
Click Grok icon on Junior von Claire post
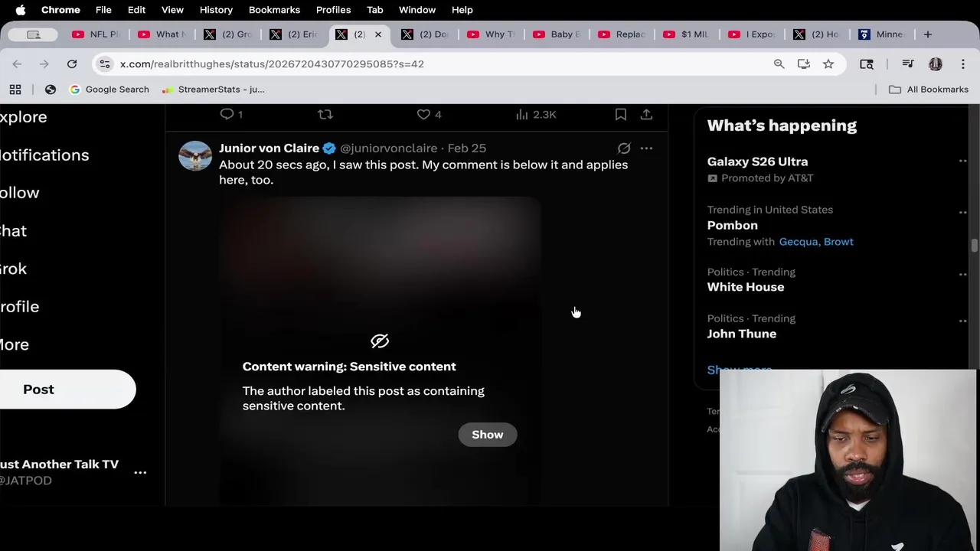(624, 148)
